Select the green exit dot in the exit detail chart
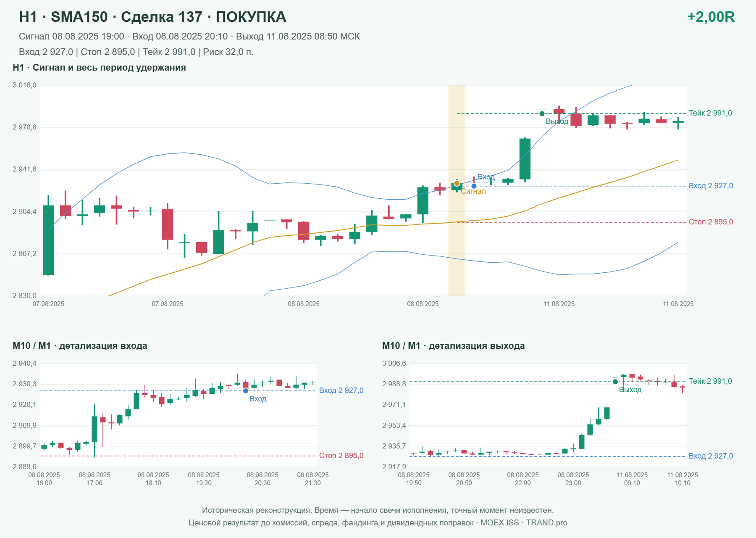This screenshot has height=538, width=756. [615, 382]
